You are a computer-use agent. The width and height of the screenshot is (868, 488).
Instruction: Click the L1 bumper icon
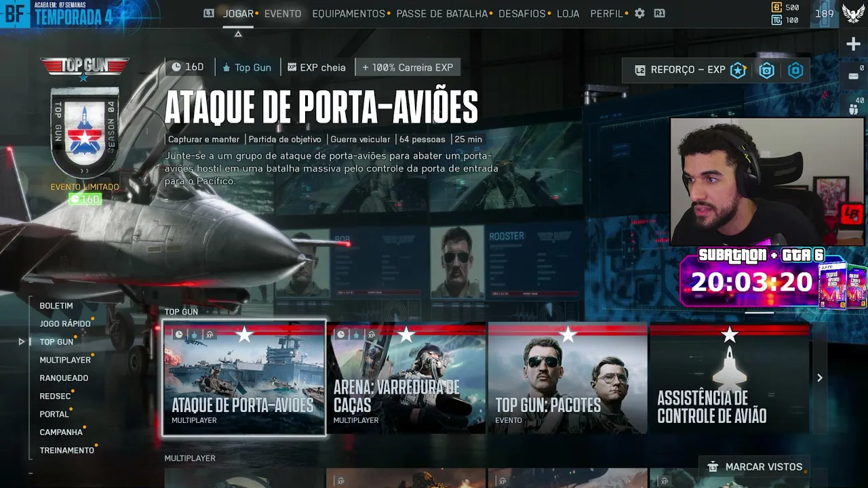point(209,14)
